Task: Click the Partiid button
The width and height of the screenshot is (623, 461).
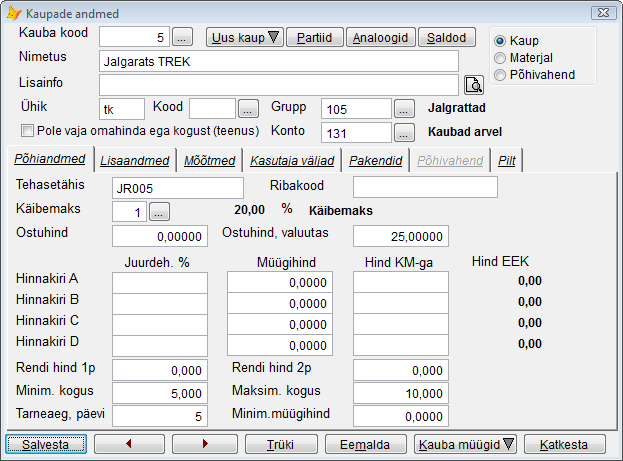Action: [x=315, y=37]
